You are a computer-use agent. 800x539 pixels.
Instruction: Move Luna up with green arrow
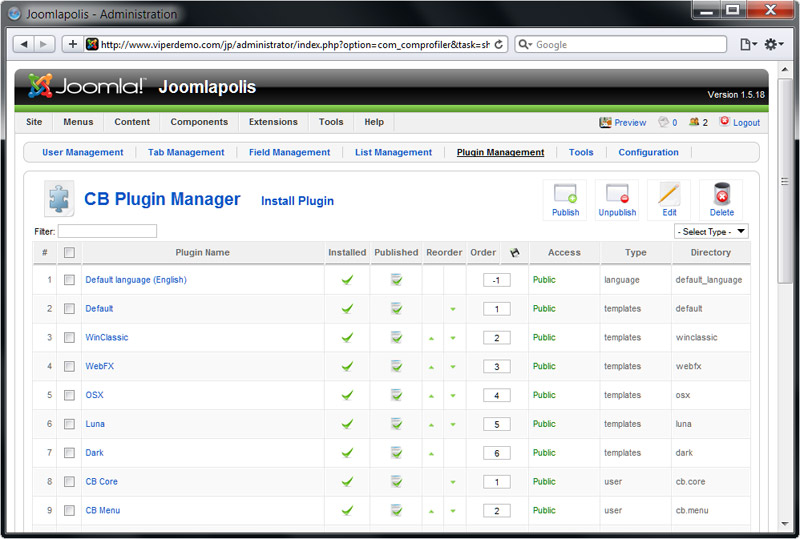[432, 425]
